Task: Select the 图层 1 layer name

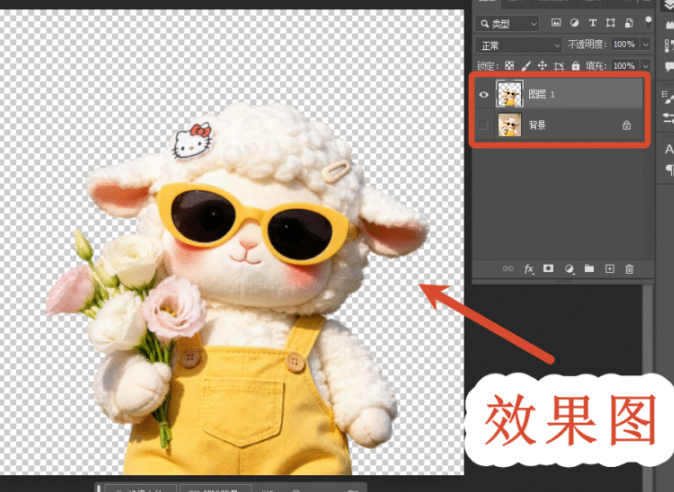Action: tap(541, 94)
